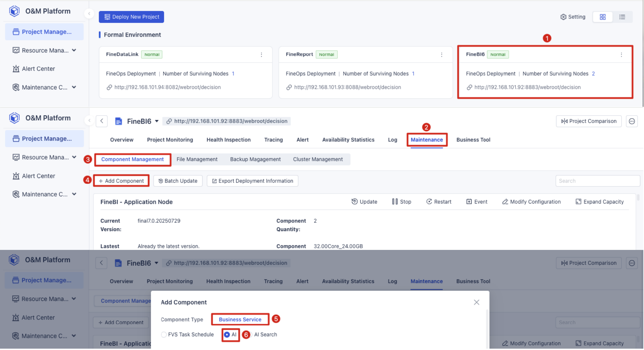Click the undimmed Search field in Component Management
Viewport: 644px width, 350px height.
tap(597, 181)
